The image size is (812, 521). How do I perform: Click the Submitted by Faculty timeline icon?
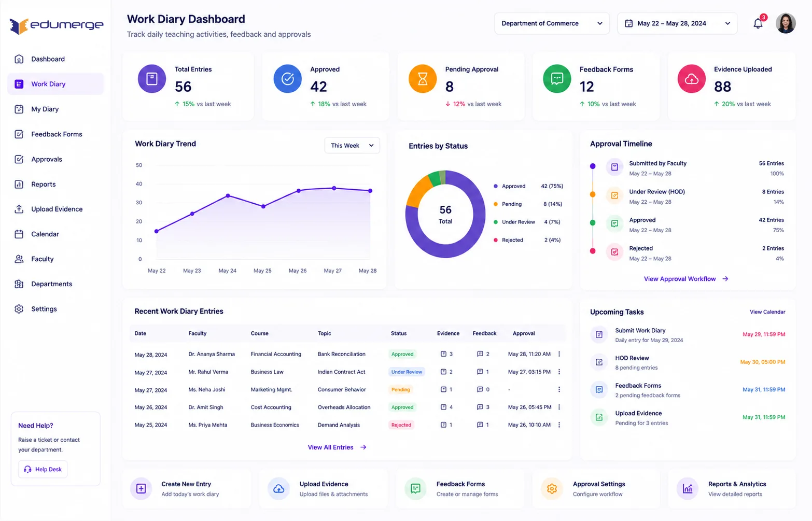(x=614, y=167)
